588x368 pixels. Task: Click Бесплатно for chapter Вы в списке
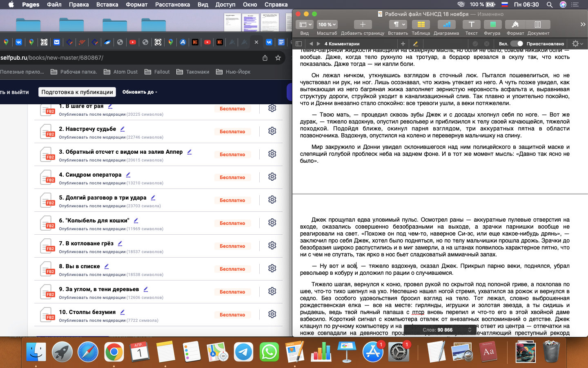(x=232, y=269)
